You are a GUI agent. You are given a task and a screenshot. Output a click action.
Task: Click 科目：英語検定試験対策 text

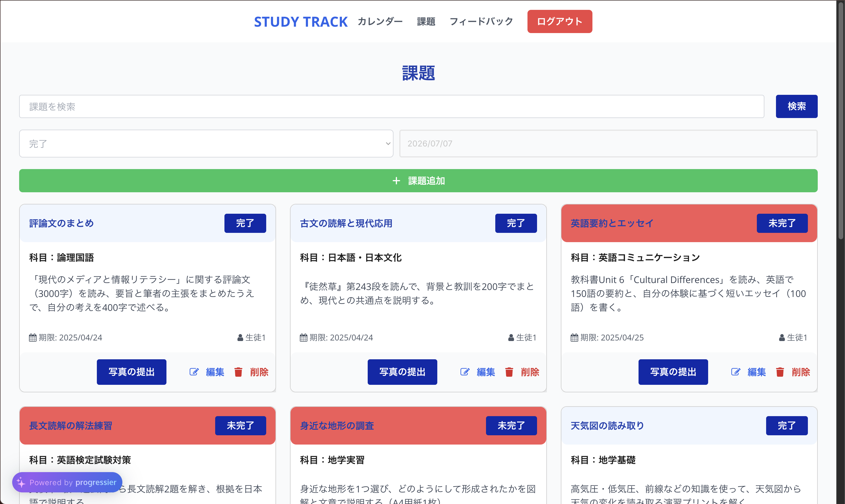point(80,460)
